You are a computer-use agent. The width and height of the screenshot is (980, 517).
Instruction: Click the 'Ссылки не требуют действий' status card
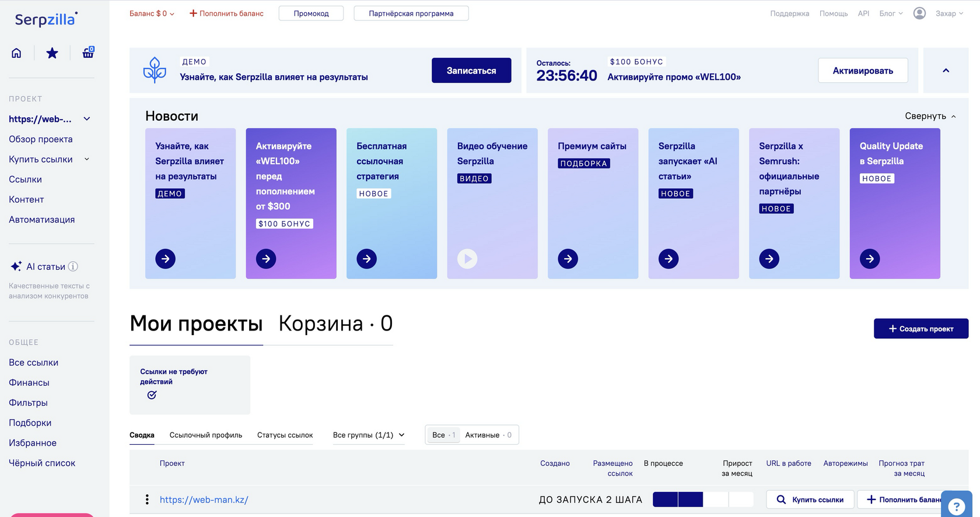click(190, 385)
